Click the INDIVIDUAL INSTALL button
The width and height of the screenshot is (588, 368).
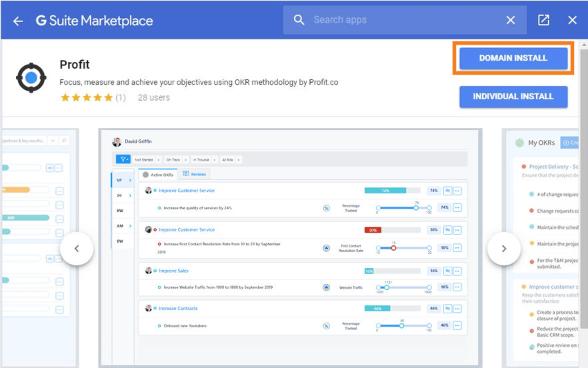pyautogui.click(x=513, y=97)
